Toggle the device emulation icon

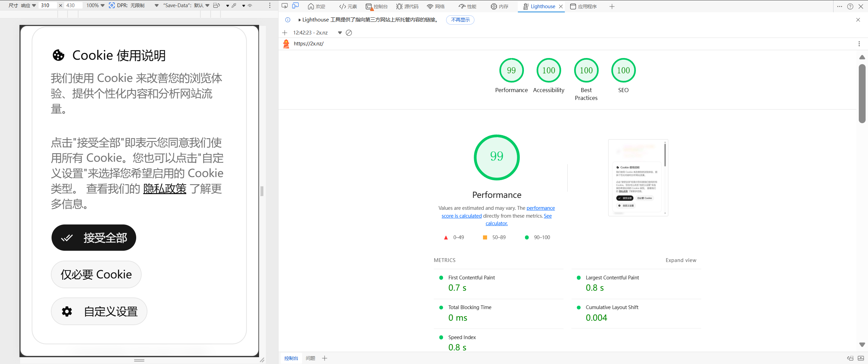(296, 6)
